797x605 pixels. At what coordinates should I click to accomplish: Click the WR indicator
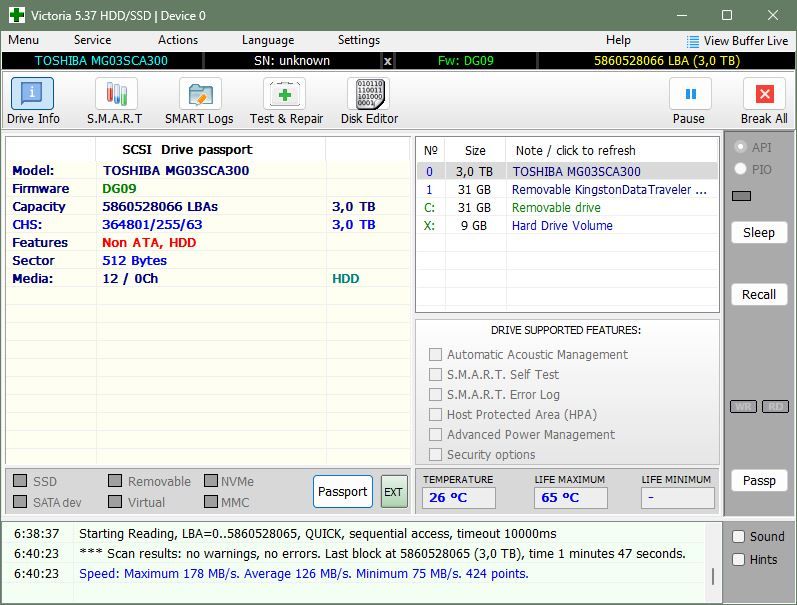[x=743, y=407]
